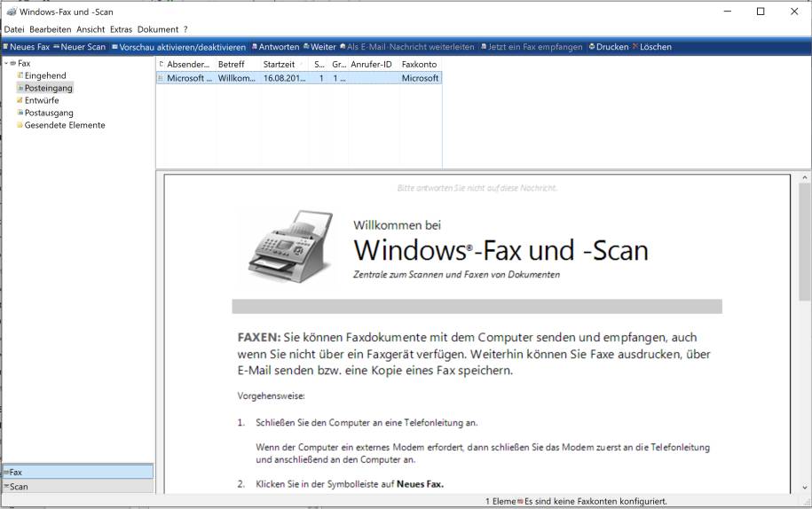Minimize the Windows-Fax und -Scan window
812x509 pixels.
pos(728,12)
